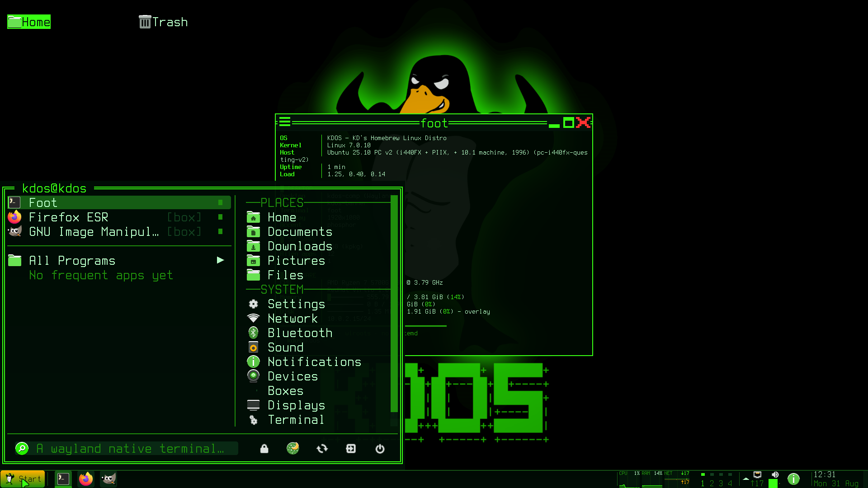Open notifications info tray icon
The width and height of the screenshot is (868, 488).
(x=793, y=479)
